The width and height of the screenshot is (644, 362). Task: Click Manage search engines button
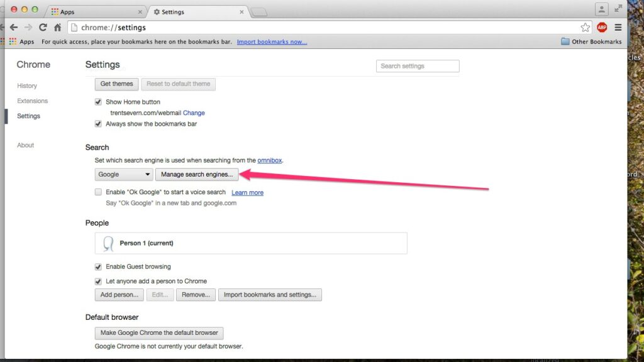coord(196,174)
